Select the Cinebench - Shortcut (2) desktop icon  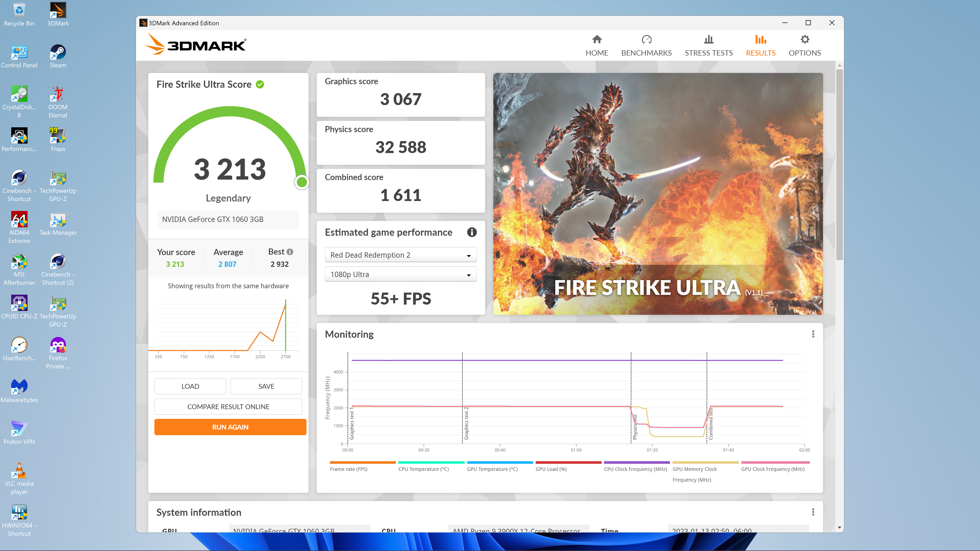coord(58,269)
